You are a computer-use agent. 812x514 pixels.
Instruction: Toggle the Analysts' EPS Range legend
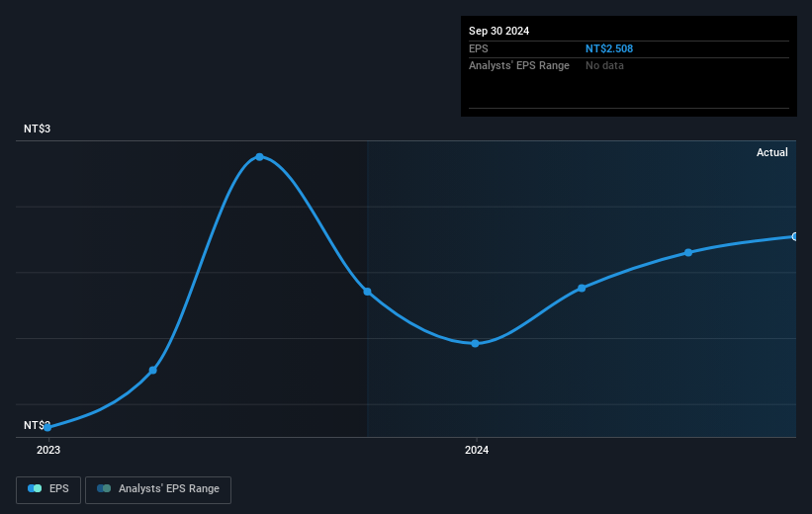point(158,489)
